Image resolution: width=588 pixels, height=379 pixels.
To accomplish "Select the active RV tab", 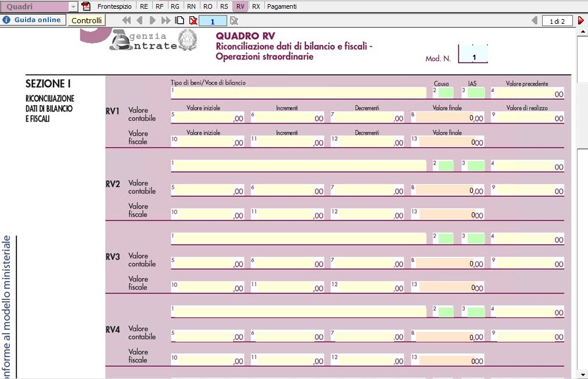I will (241, 6).
